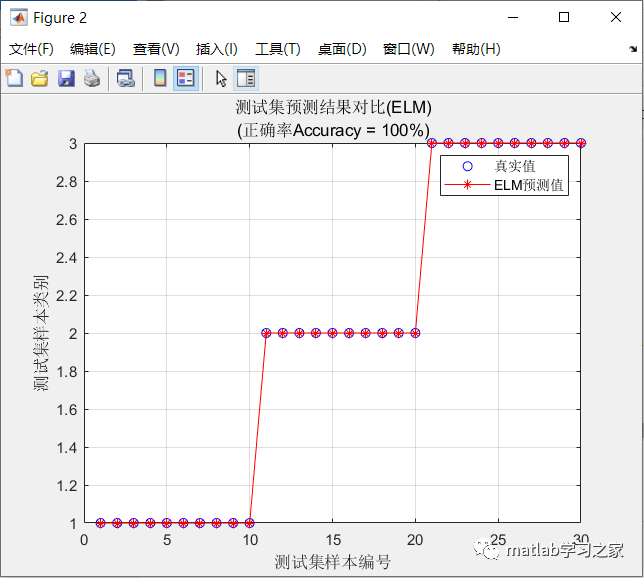Click the data point at sample 11, class 2
Image resolution: width=644 pixels, height=578 pixels.
266,333
